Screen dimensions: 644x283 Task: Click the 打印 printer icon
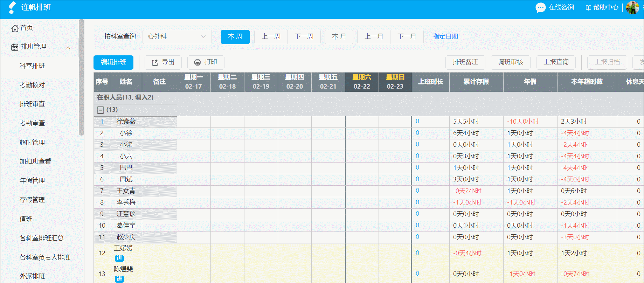tap(198, 62)
